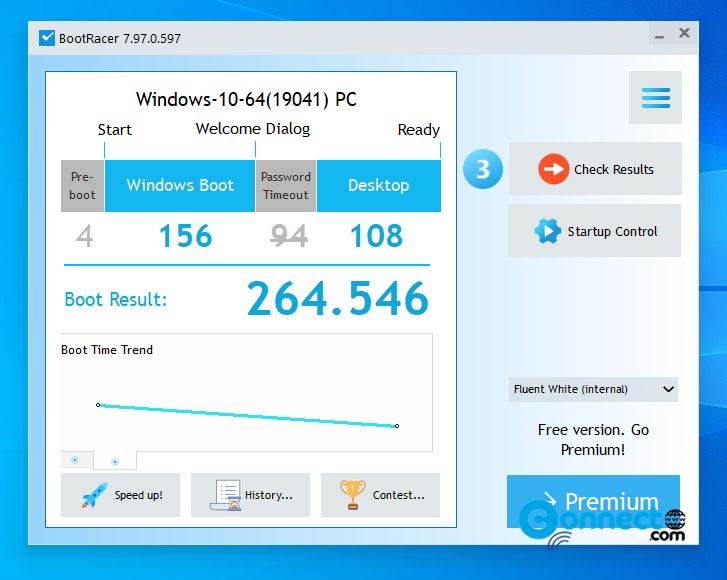Click the Pre-boot time 4
Screen dimensions: 727x580
[84, 236]
